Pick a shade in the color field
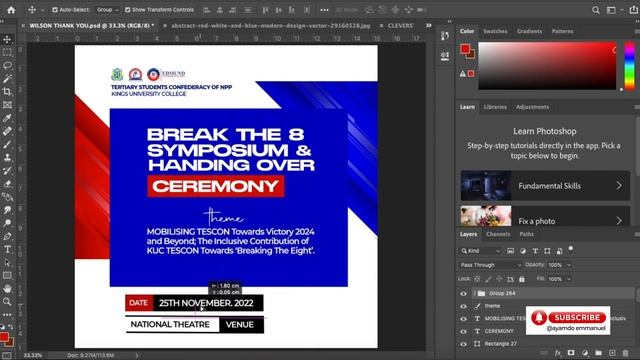The height and width of the screenshot is (360, 640). click(x=547, y=65)
